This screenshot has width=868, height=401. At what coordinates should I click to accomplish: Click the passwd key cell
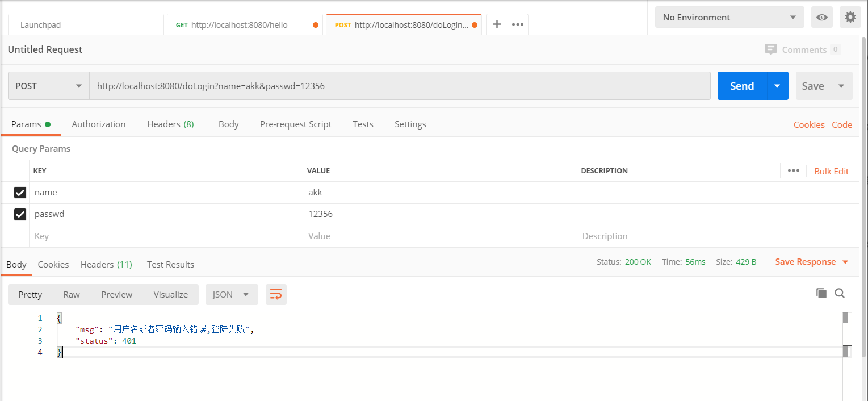(166, 214)
